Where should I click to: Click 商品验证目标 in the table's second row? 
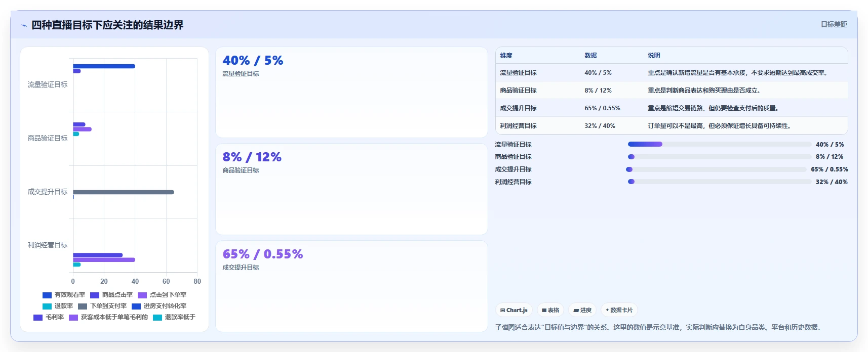pos(518,91)
